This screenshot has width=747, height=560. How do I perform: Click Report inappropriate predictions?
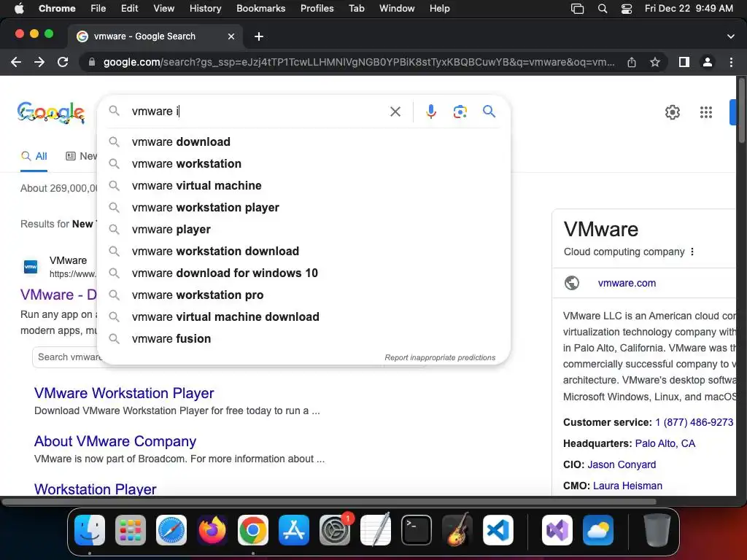coord(440,357)
